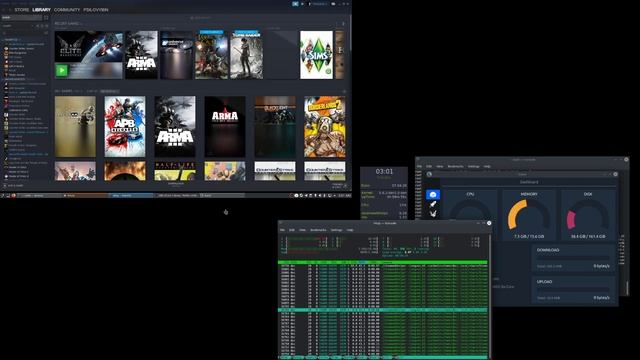The width and height of the screenshot is (640, 360).
Task: Select the highlighted cyan process row in htop
Action: click(383, 311)
